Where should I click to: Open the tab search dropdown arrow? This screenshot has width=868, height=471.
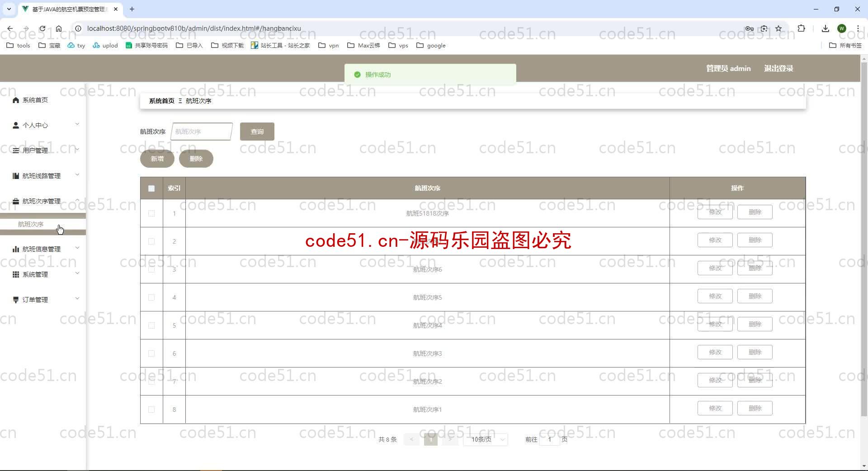[9, 9]
